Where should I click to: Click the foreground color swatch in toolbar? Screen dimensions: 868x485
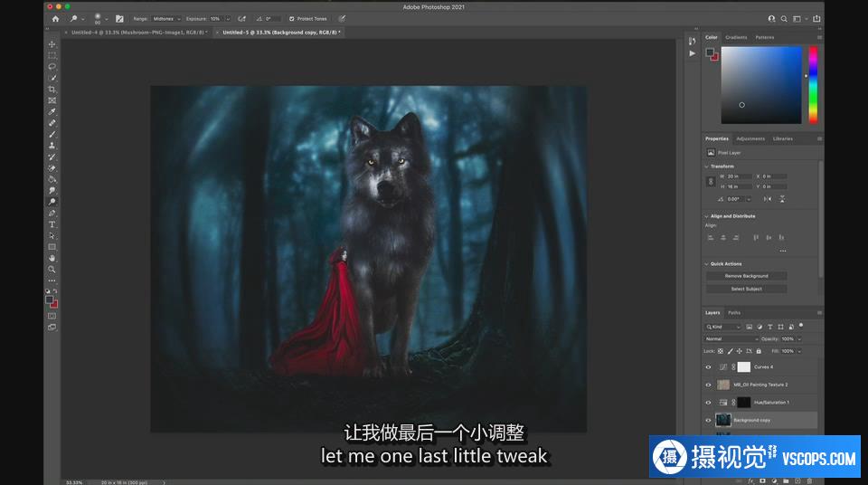[x=49, y=300]
